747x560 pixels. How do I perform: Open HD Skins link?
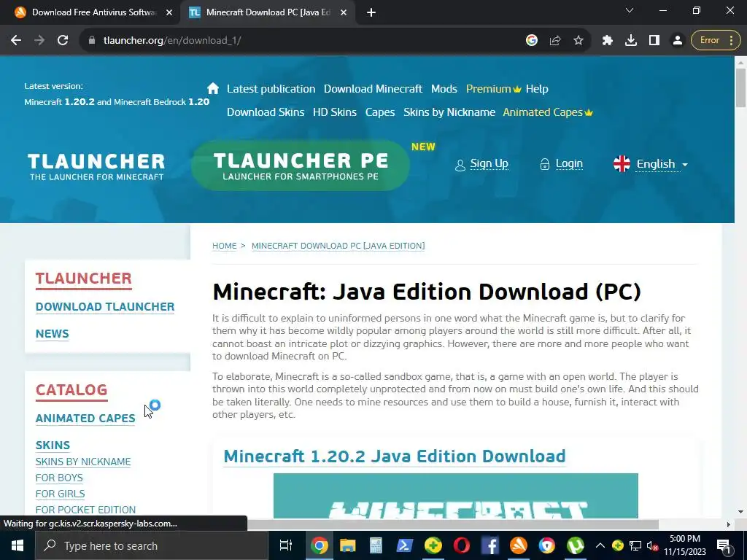334,112
